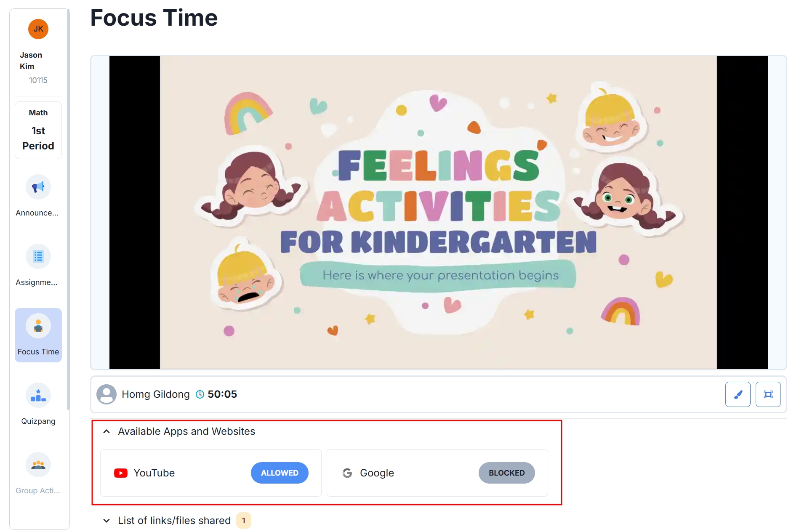Click the YouTube logo icon
This screenshot has height=532, width=807.
[x=121, y=473]
